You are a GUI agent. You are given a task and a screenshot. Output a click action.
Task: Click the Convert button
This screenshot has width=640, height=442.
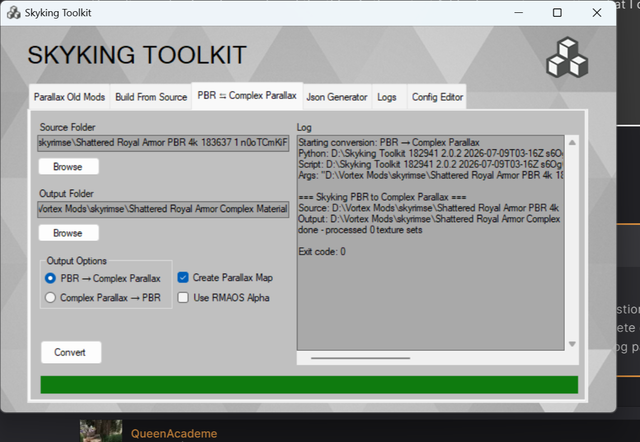point(71,352)
